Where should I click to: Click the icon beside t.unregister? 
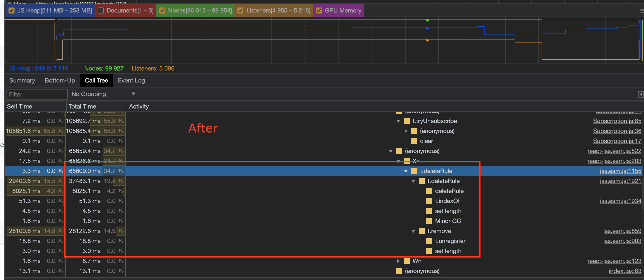(429, 241)
